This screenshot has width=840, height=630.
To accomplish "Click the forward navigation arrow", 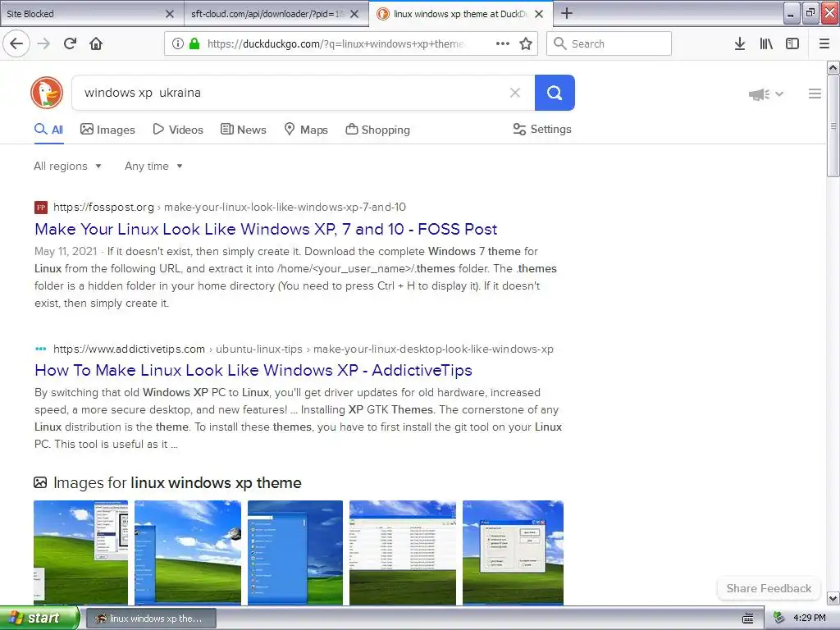I will [x=44, y=43].
